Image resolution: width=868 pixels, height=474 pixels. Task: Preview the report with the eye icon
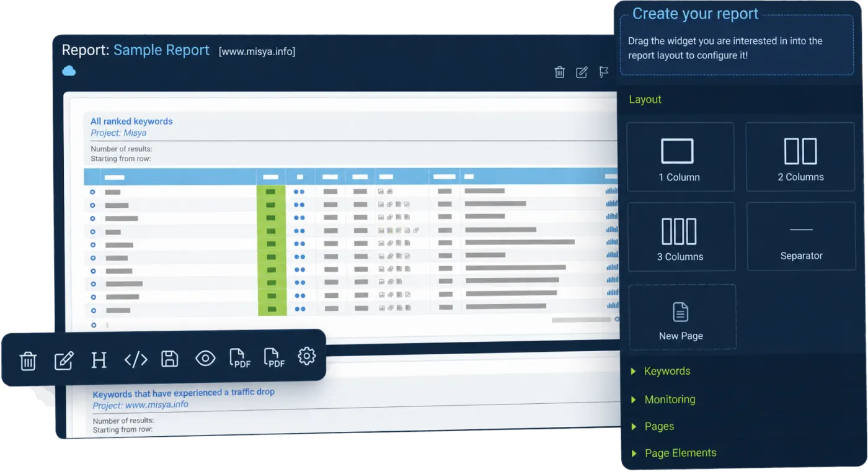pos(205,358)
